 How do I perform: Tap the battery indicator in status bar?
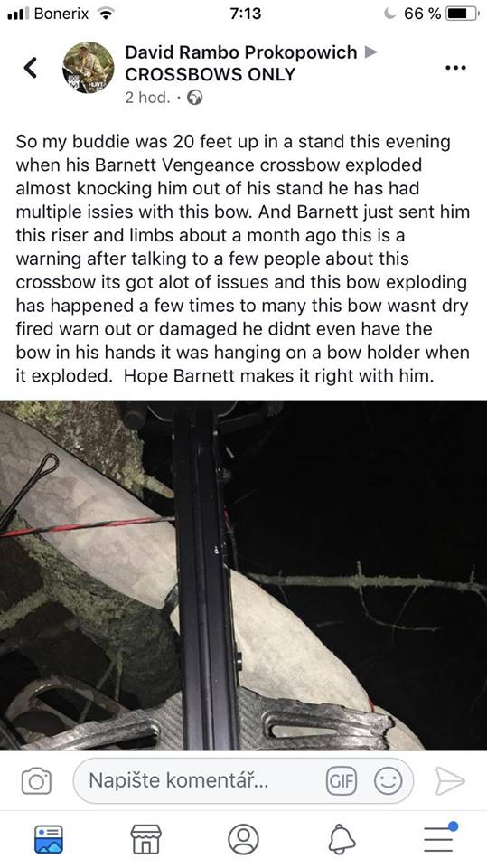pyautogui.click(x=463, y=14)
